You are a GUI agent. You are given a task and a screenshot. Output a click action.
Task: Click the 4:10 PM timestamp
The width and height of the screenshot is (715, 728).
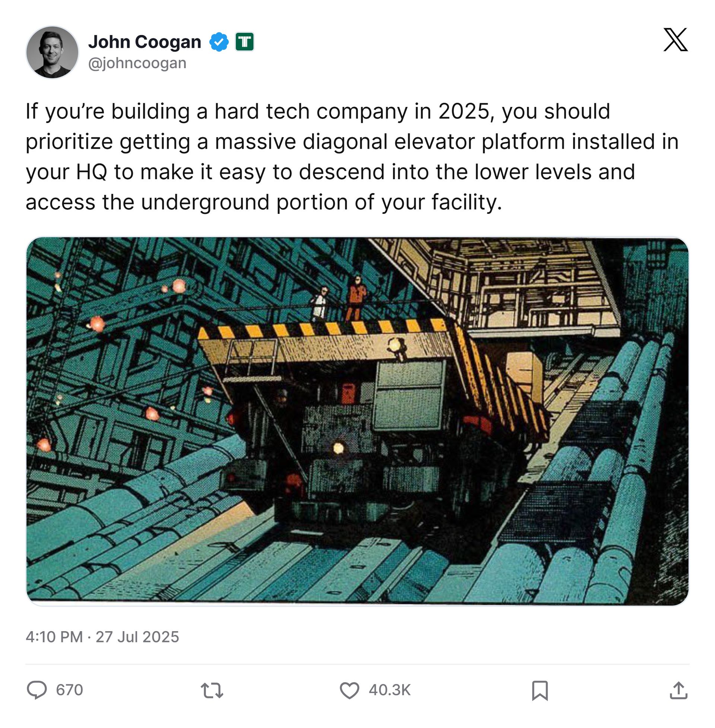tap(54, 637)
